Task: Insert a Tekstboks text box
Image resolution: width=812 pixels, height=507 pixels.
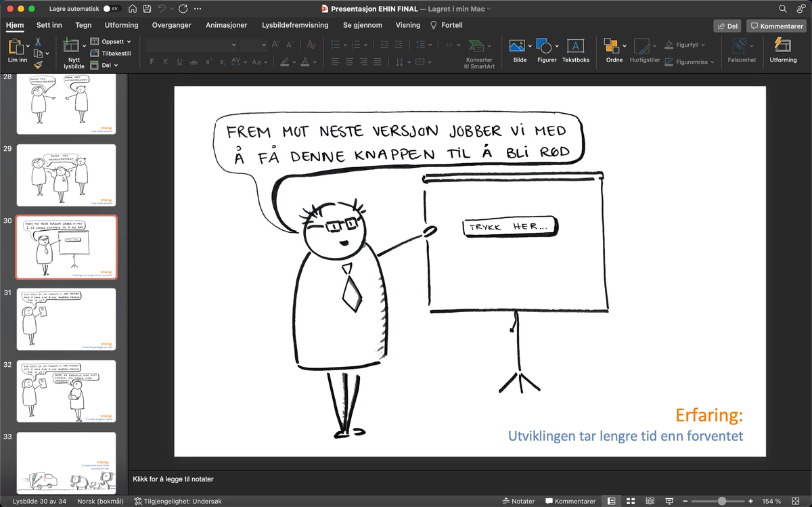Action: (x=575, y=46)
